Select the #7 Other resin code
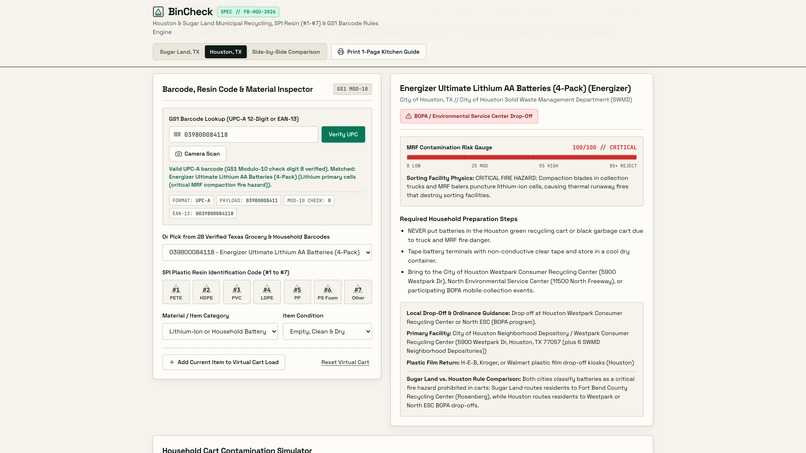Viewport: 806px width, 453px height. tap(358, 292)
